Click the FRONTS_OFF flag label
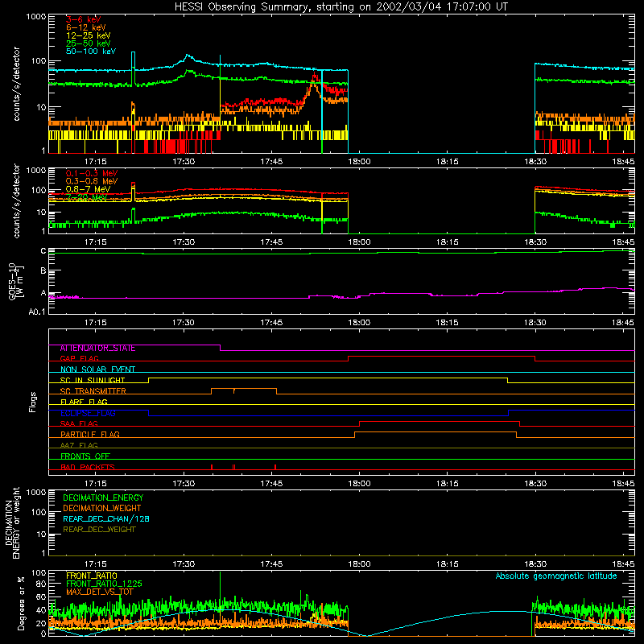Image resolution: width=644 pixels, height=644 pixels. (85, 456)
